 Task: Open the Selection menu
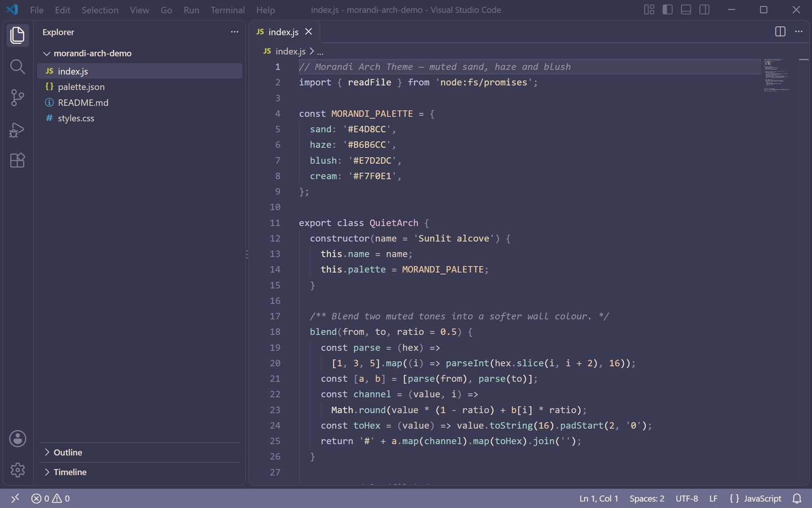(x=100, y=10)
